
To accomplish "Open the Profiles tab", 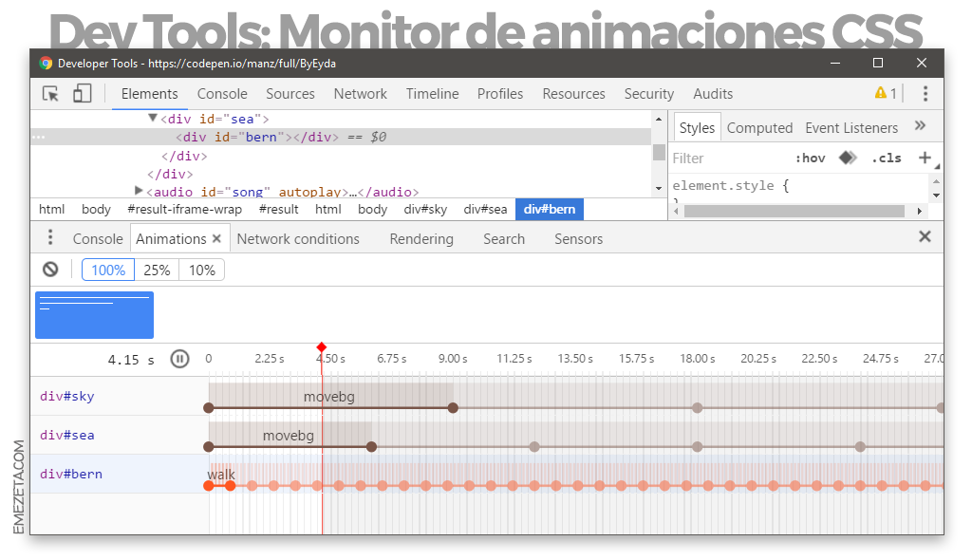I will (x=499, y=94).
